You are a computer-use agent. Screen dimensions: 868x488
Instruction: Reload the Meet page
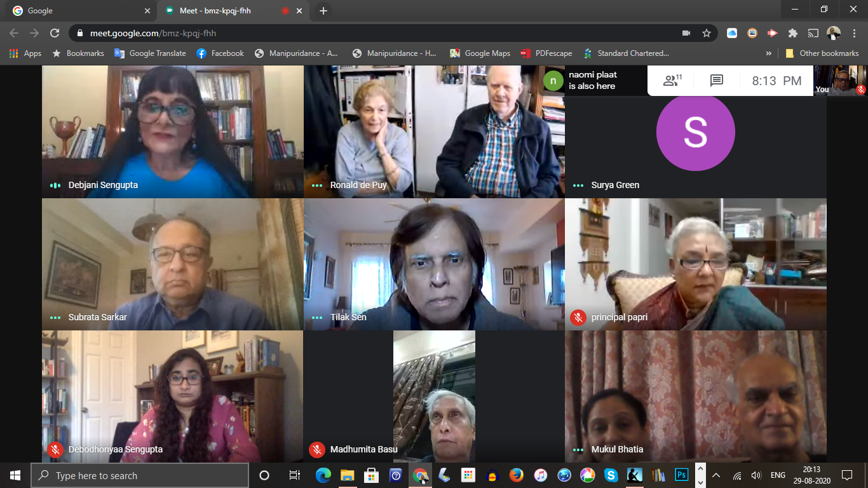point(55,33)
